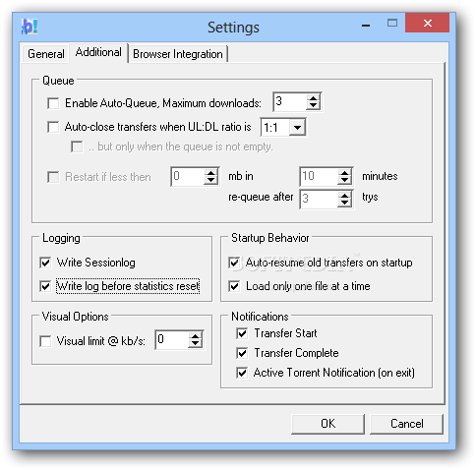Viewport: 476px width, 470px height.
Task: Toggle Write log before statistics reset
Action: tap(45, 286)
